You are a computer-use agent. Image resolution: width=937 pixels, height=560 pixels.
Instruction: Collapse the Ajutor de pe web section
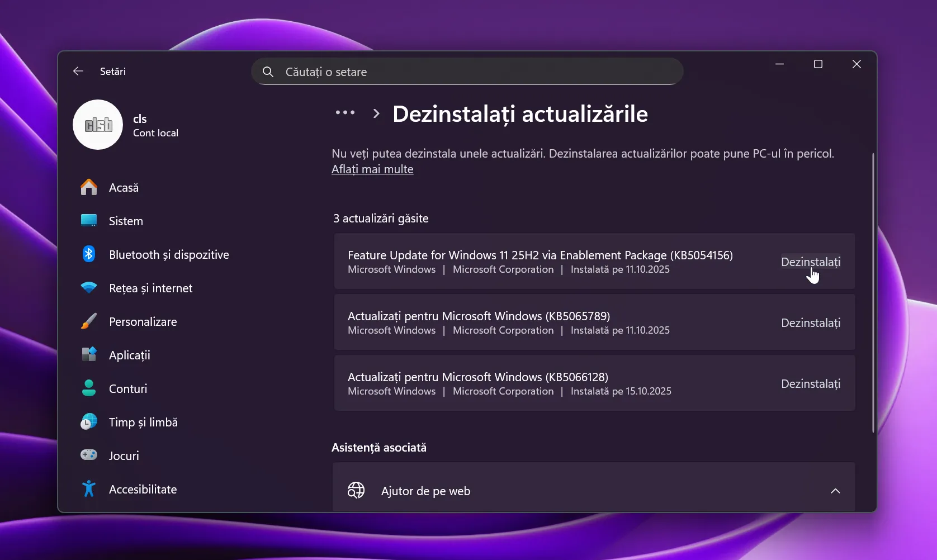click(835, 491)
